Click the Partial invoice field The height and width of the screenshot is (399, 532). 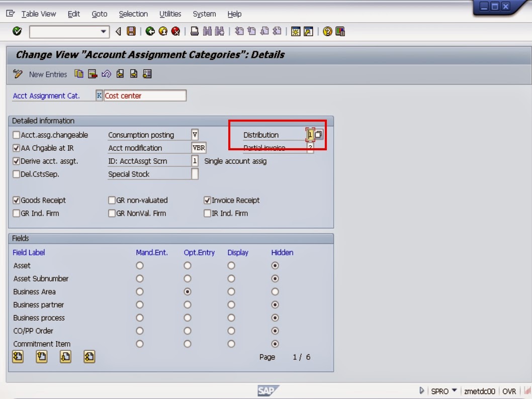pos(310,147)
